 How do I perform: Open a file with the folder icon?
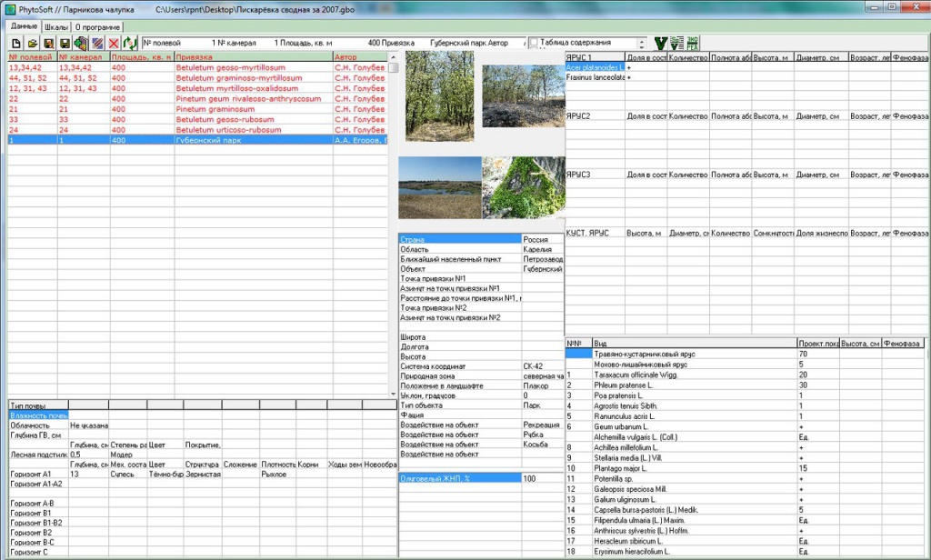click(x=33, y=44)
